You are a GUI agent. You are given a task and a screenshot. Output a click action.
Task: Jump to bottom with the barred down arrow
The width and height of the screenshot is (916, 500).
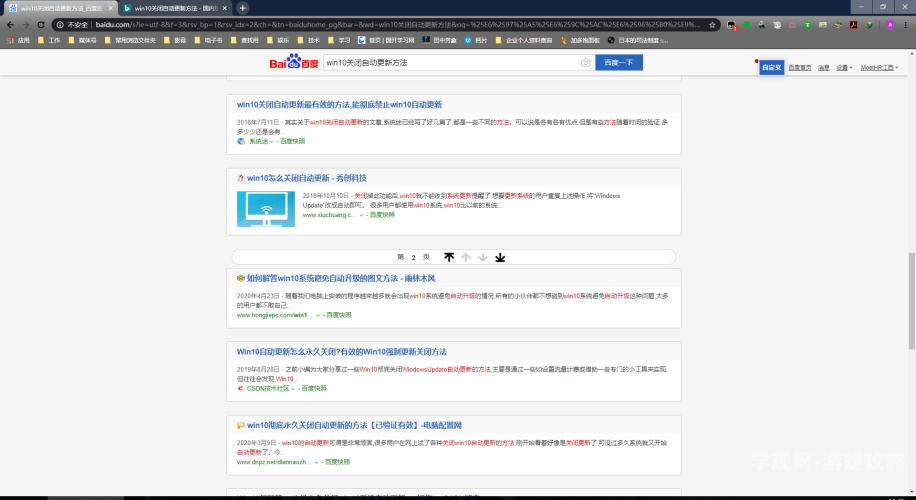(500, 257)
